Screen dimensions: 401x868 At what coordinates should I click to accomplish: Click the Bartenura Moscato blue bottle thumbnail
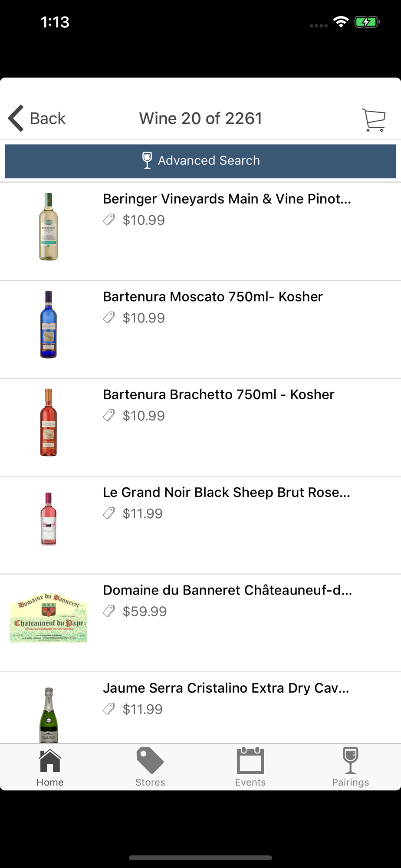[49, 324]
